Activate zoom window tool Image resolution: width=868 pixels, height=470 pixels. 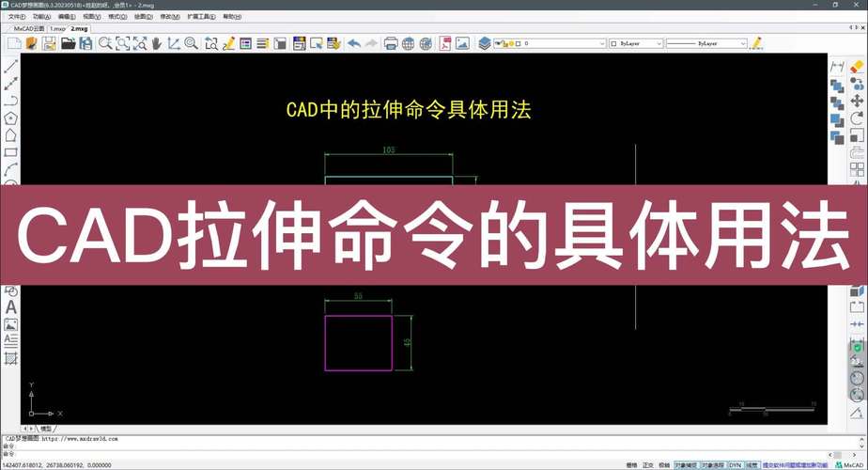(x=122, y=43)
